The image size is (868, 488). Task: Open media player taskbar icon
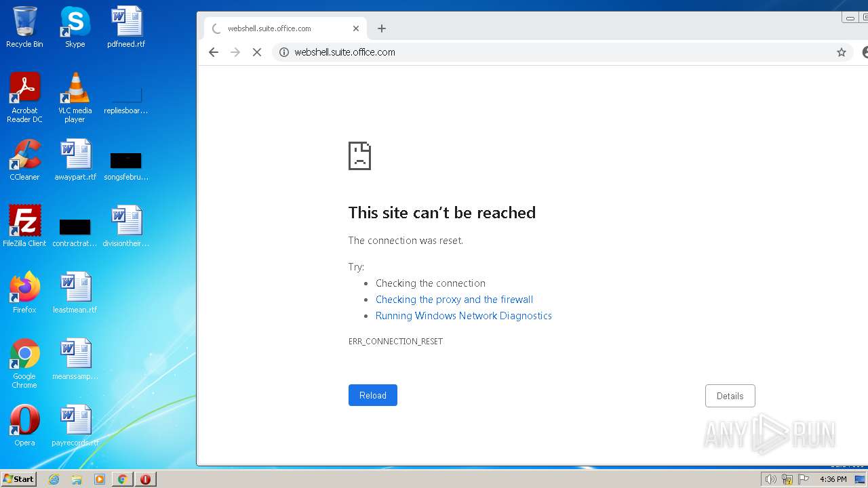pos(100,479)
